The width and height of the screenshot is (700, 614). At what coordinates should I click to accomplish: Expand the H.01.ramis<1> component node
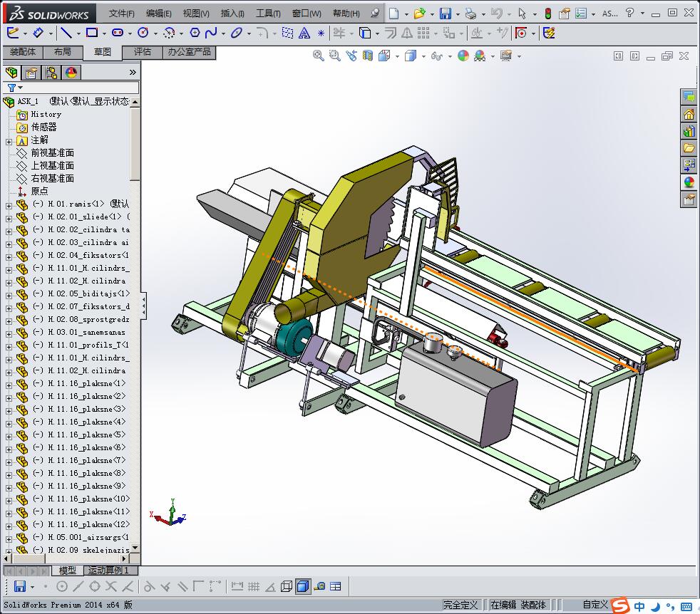9,204
